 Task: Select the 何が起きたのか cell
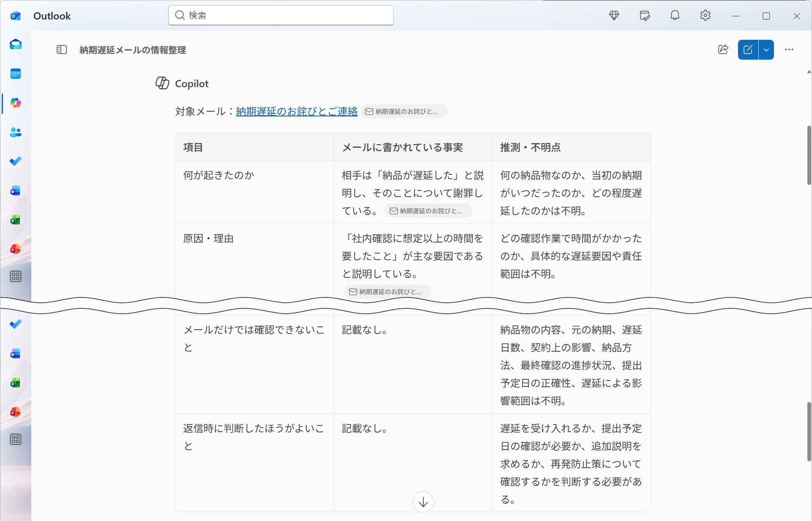[255, 193]
